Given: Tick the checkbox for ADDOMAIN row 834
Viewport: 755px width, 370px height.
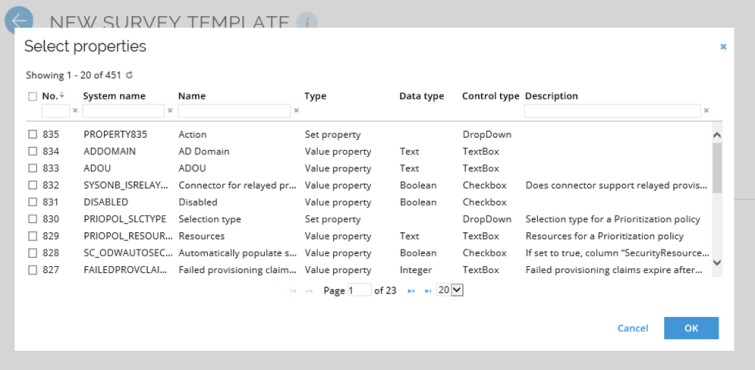Looking at the screenshot, I should click(x=32, y=151).
